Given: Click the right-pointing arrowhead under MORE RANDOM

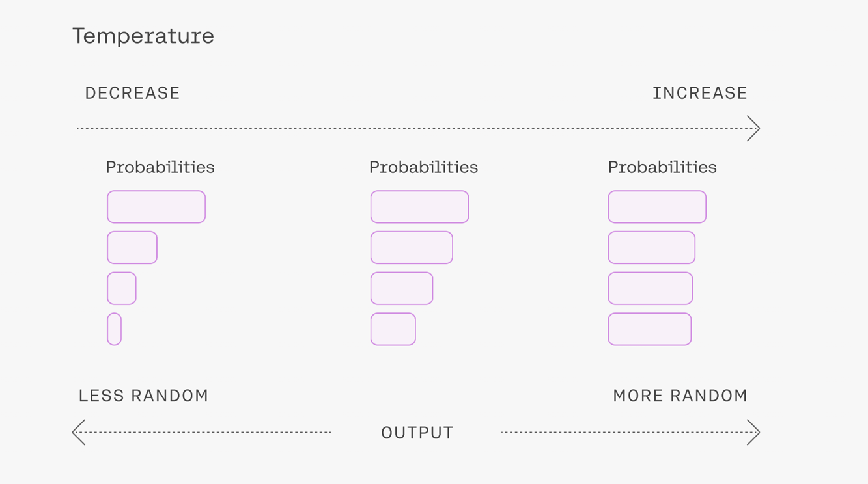Looking at the screenshot, I should 753,432.
